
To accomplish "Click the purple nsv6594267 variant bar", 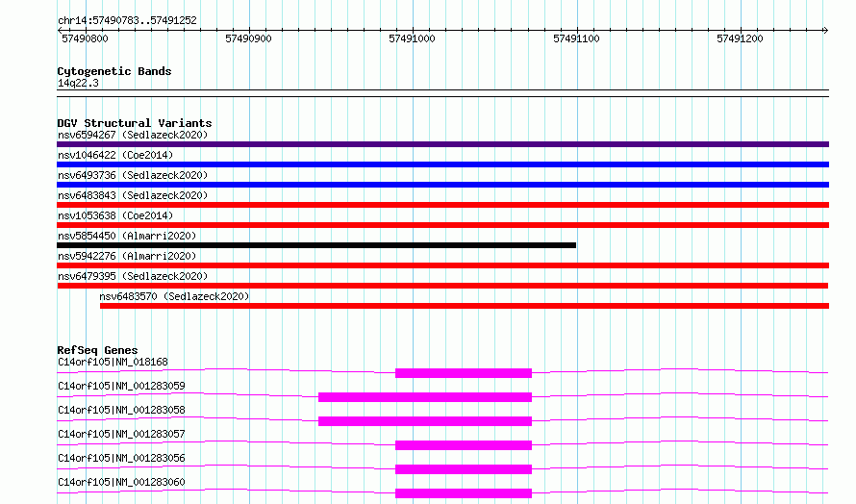I will coord(442,144).
